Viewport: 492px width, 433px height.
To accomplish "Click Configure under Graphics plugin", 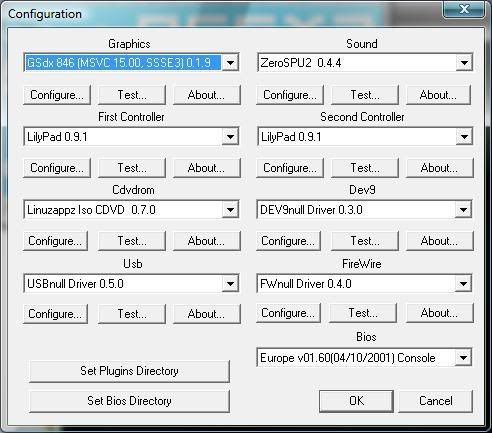I will [x=57, y=95].
